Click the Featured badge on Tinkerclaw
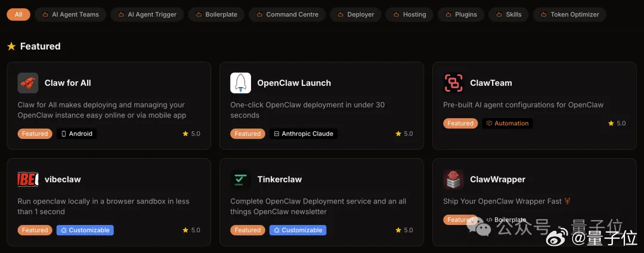Screen dimensions: 644x253 (x=247, y=230)
